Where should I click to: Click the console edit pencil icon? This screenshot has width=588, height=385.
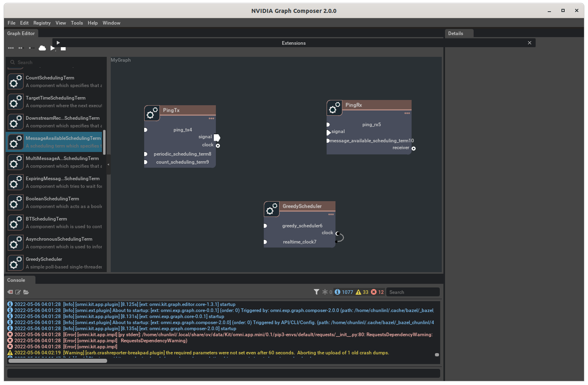pyautogui.click(x=18, y=292)
